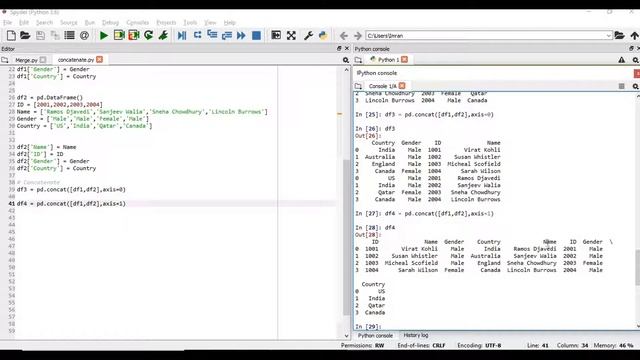This screenshot has height=360, width=640.
Task: Browse editor tabs with the folder icon
Action: pos(5,60)
